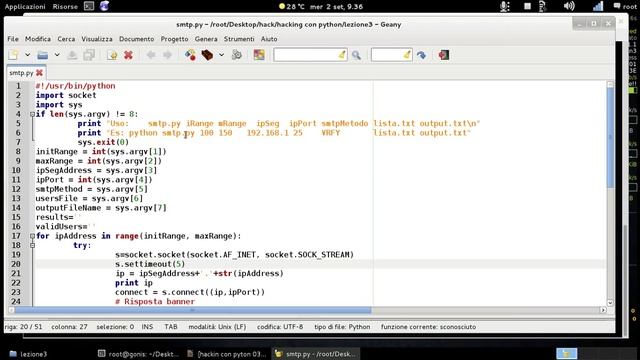Viewport: 640px width, 360px height.
Task: Open the Modifica menu
Action: click(x=38, y=39)
